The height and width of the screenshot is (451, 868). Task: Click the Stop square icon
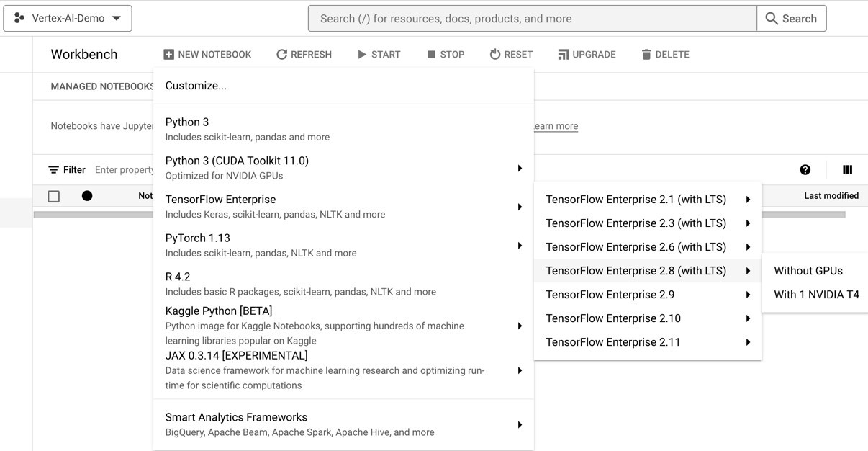pos(431,55)
